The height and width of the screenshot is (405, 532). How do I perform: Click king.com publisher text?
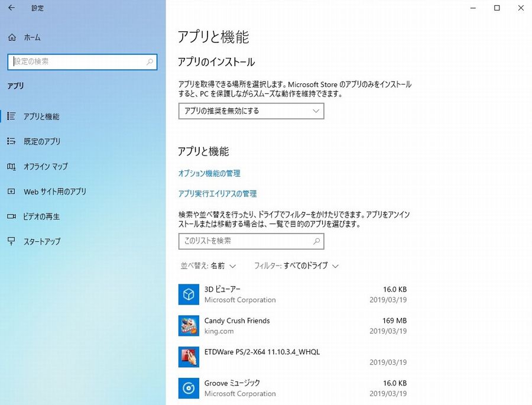(x=219, y=331)
